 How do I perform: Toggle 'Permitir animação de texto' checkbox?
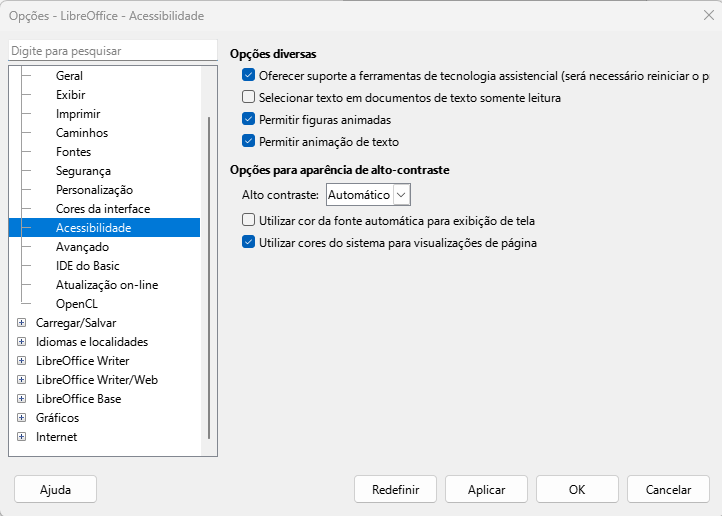(248, 141)
